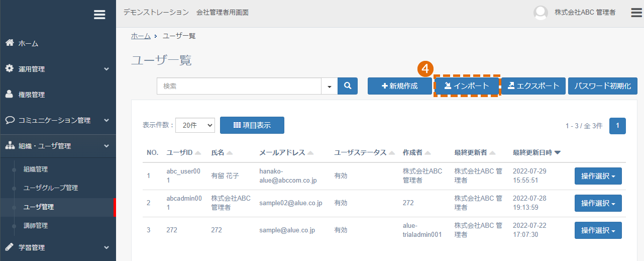The image size is (644, 261).
Task: Click the date 2022-07-28 19:13:59
Action: [x=529, y=203]
